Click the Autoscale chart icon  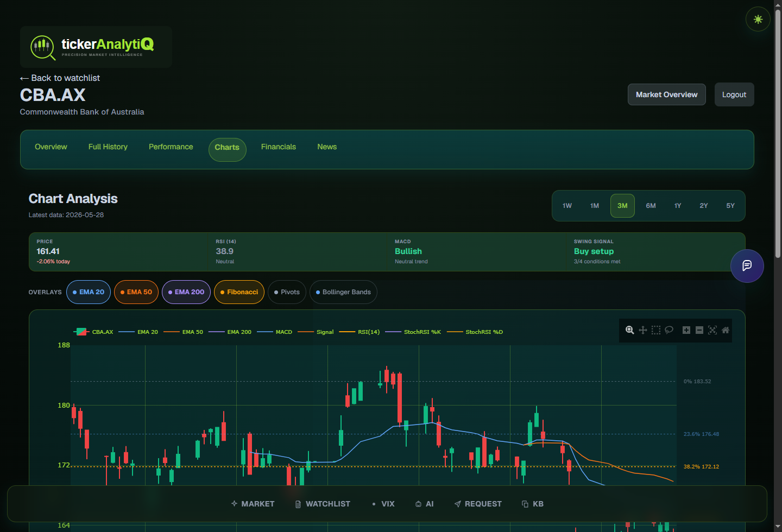click(x=712, y=330)
